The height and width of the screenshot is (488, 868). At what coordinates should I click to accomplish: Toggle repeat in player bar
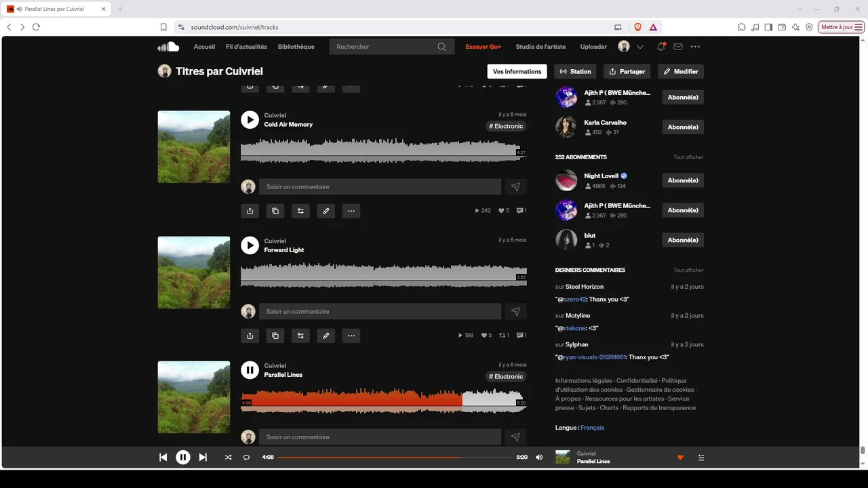246,457
